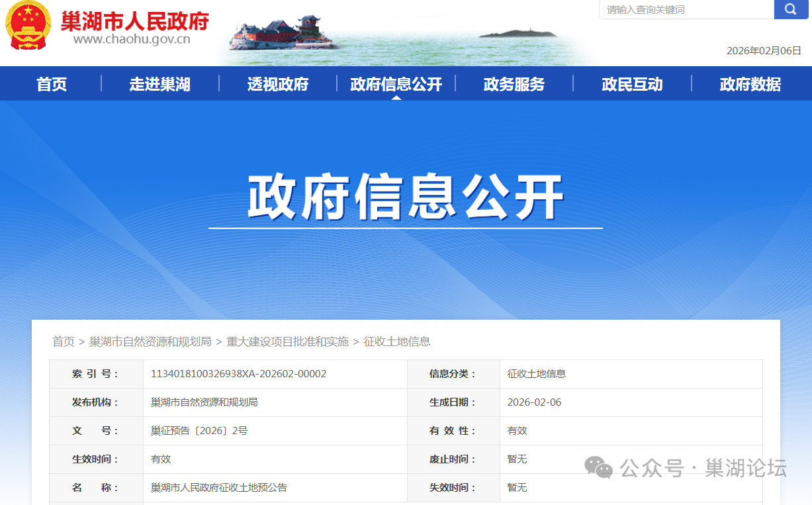Click the search magnifier icon
This screenshot has height=505, width=812.
(x=791, y=9)
